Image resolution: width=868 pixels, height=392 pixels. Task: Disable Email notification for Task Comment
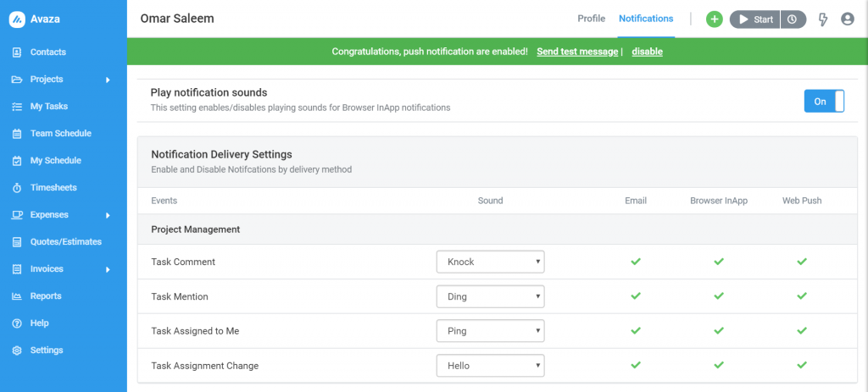pyautogui.click(x=636, y=262)
